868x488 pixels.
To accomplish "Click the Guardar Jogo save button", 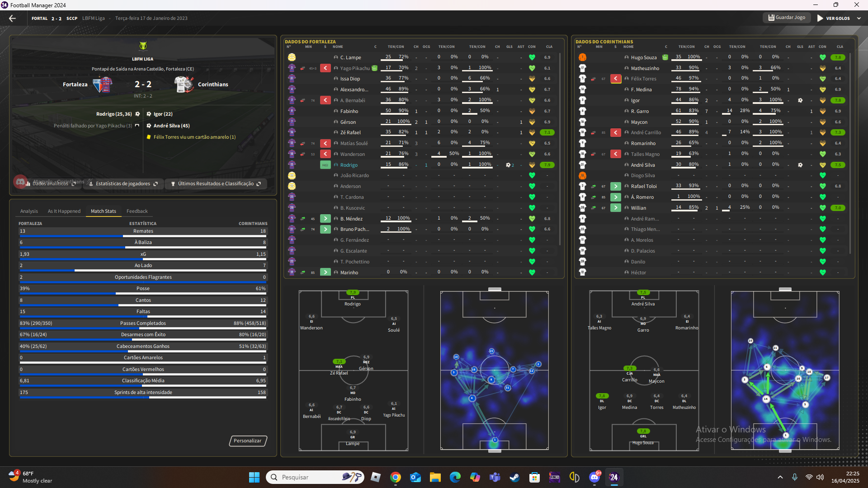I will (787, 18).
